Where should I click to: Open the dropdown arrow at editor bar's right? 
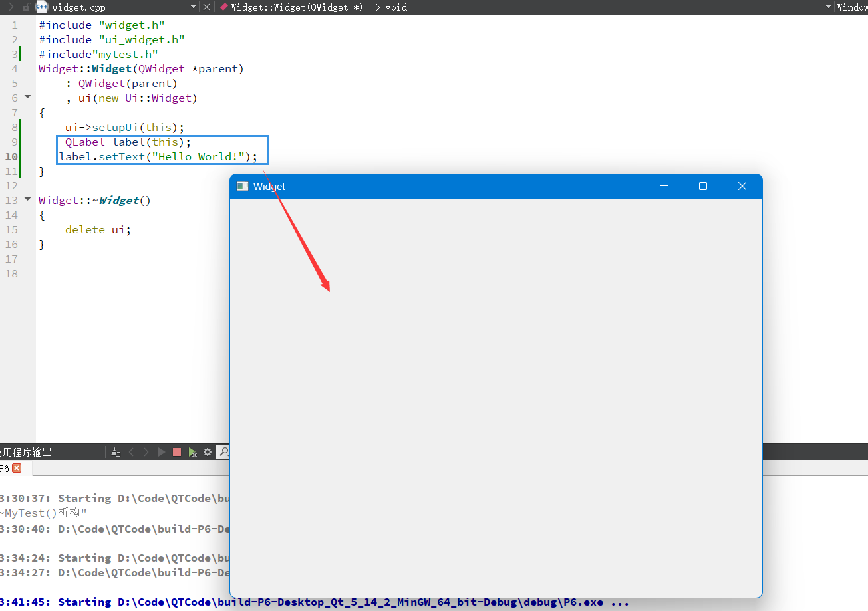point(828,7)
